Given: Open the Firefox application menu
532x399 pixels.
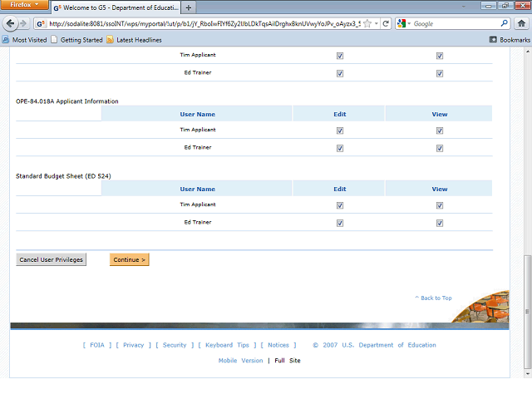Looking at the screenshot, I should (24, 5).
